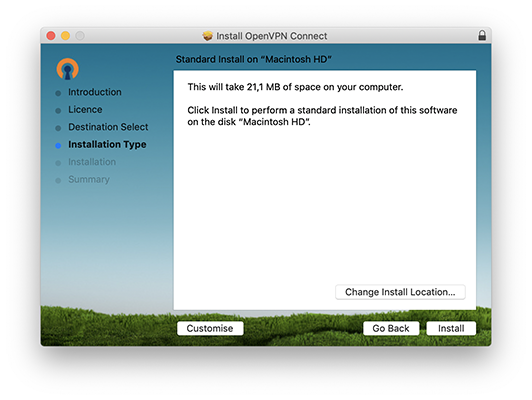Click the lock icon in title bar
The height and width of the screenshot is (400, 532).
(482, 35)
